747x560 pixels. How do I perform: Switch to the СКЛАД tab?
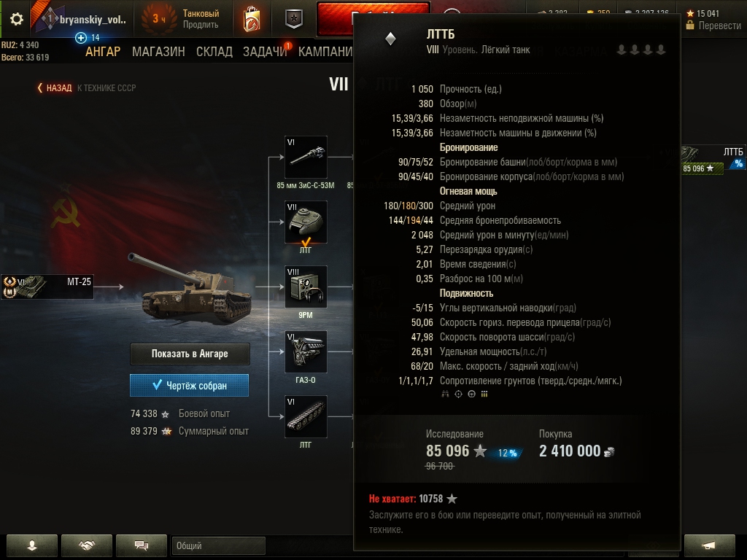214,52
